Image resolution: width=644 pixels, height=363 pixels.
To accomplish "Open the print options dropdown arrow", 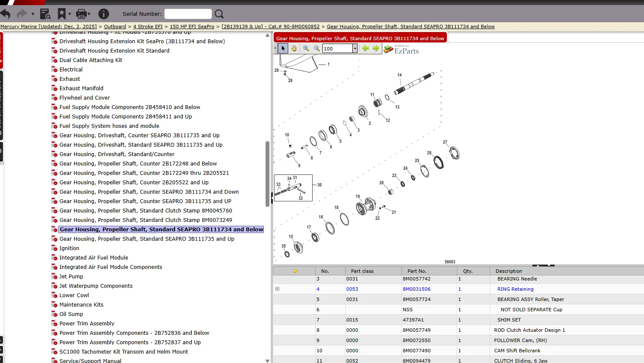I will click(x=89, y=14).
